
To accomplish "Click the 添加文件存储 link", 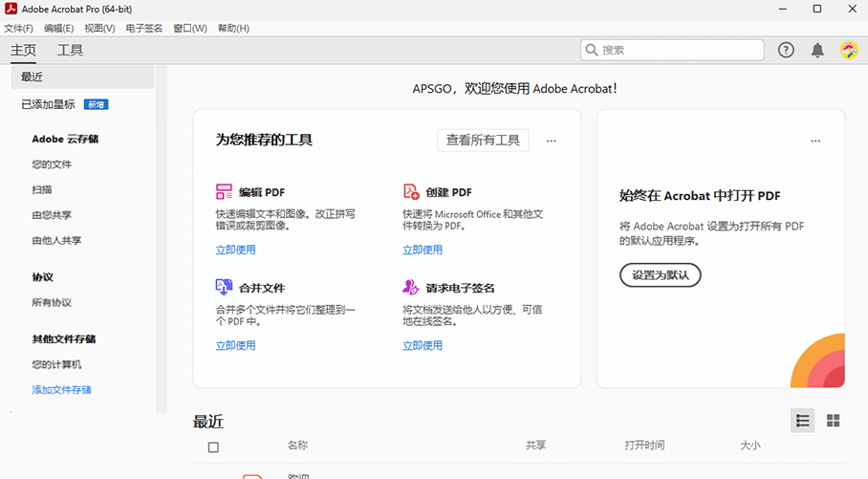I will coord(61,390).
